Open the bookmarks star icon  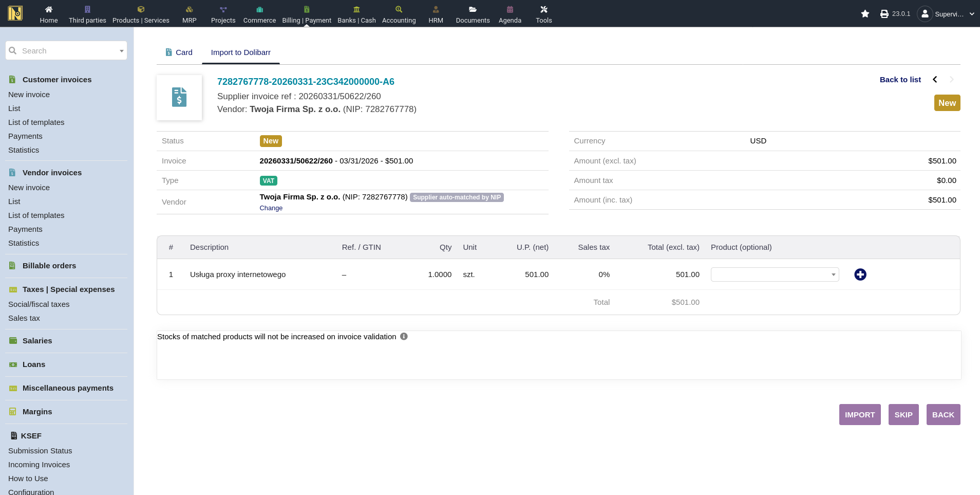coord(865,14)
